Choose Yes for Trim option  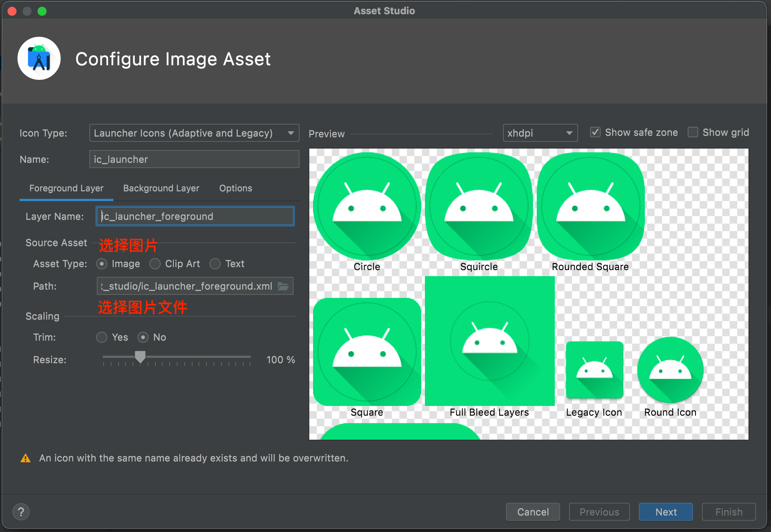coord(102,337)
